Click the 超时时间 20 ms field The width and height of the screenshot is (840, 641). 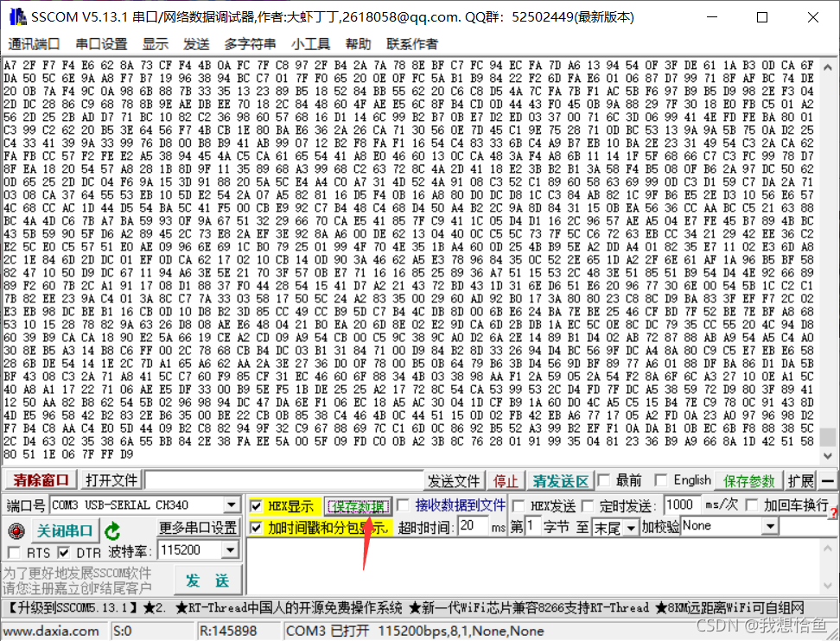click(x=473, y=526)
